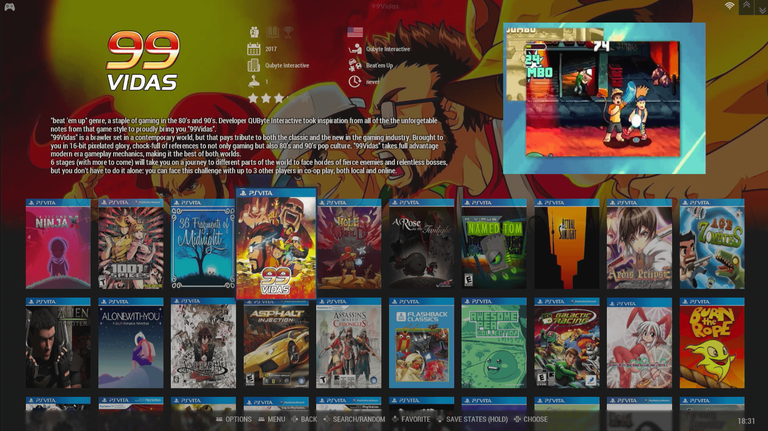The image size is (768, 431).
Task: Select 1001 Spikes game cover
Action: pos(131,243)
